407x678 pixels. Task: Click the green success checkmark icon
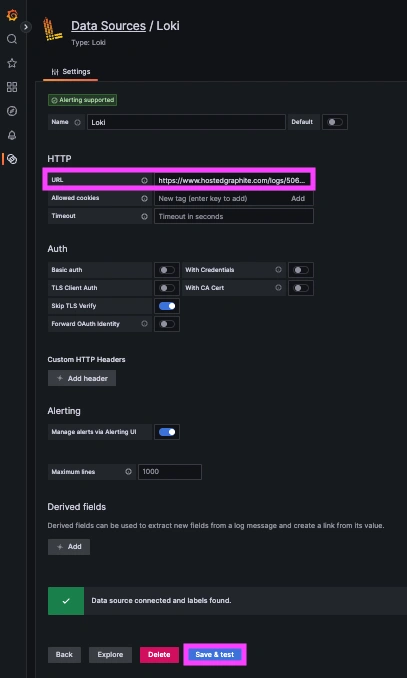(66, 601)
